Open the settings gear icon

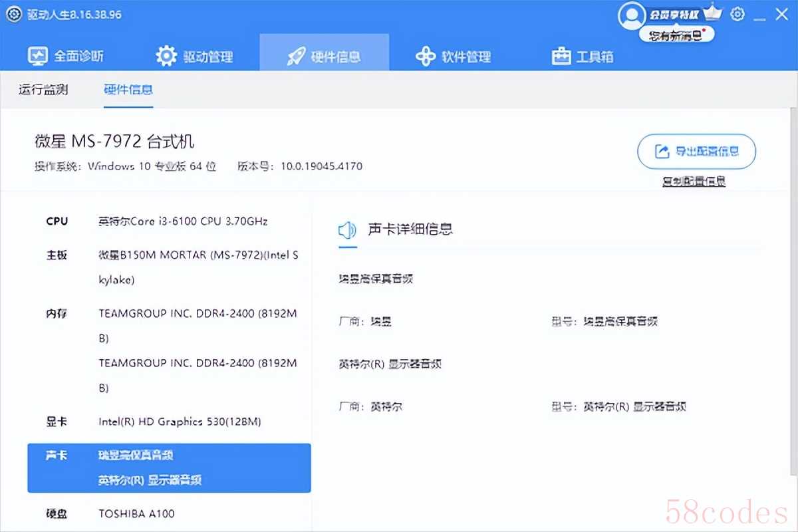pyautogui.click(x=737, y=14)
